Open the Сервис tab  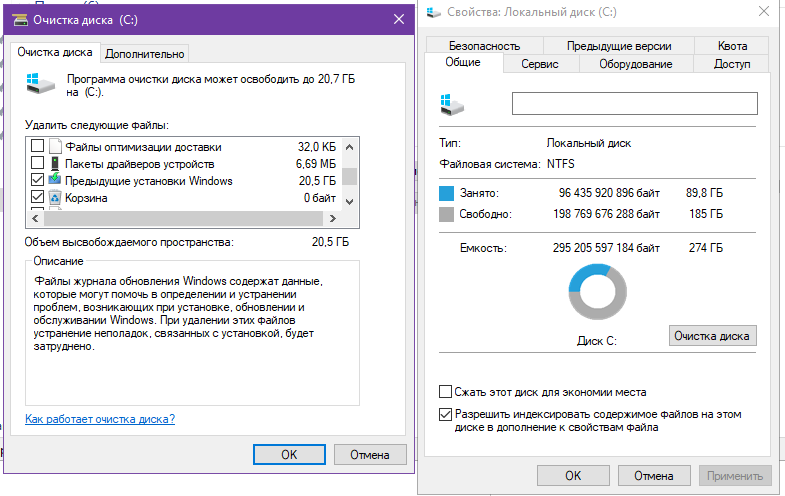540,64
